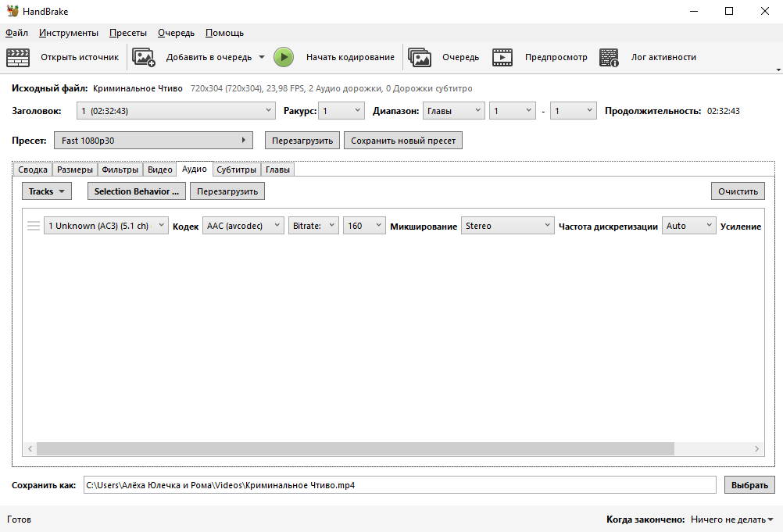Click the Selection Behavior button
This screenshot has width=783, height=532.
136,191
